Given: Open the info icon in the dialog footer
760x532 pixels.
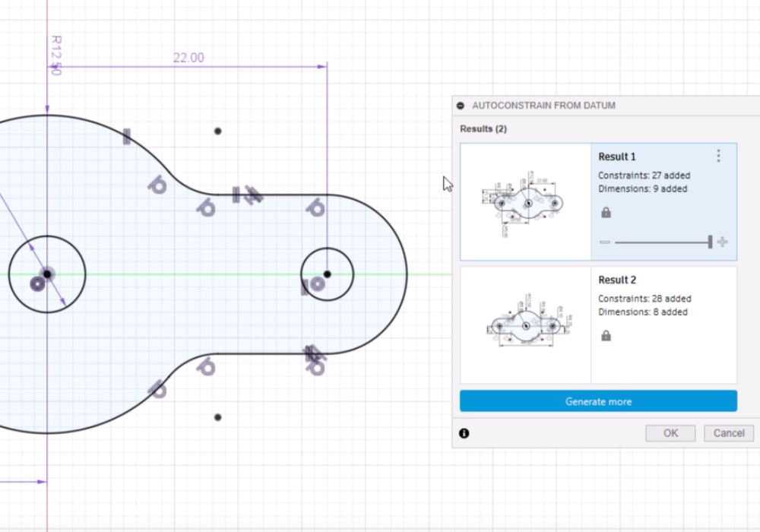Looking at the screenshot, I should pyautogui.click(x=464, y=433).
